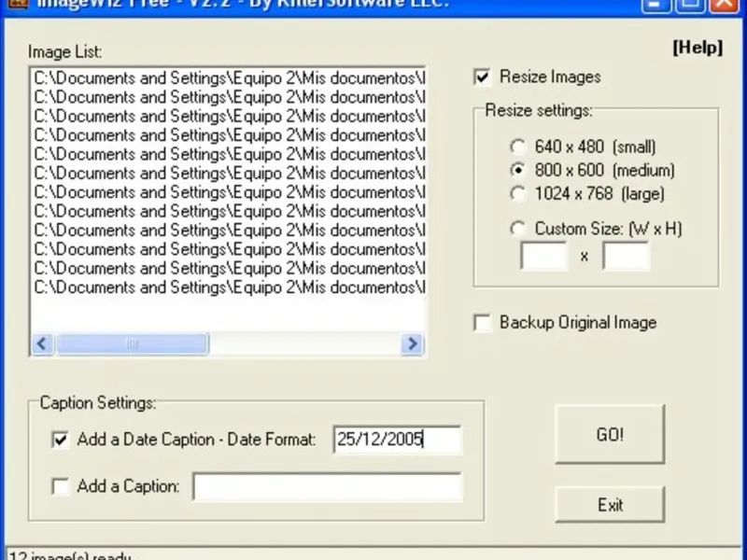The image size is (747, 560).
Task: Click the ImageWiz app icon in title bar
Action: pyautogui.click(x=18, y=4)
